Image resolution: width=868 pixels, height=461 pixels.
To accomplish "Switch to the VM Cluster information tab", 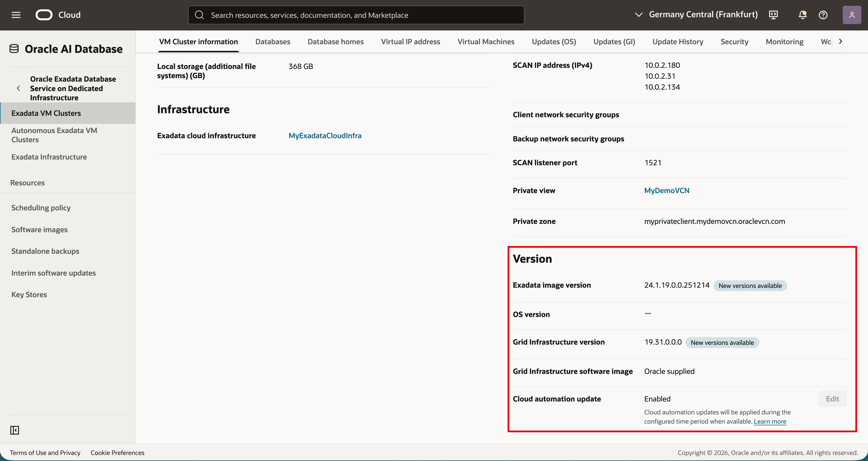I will [x=199, y=41].
